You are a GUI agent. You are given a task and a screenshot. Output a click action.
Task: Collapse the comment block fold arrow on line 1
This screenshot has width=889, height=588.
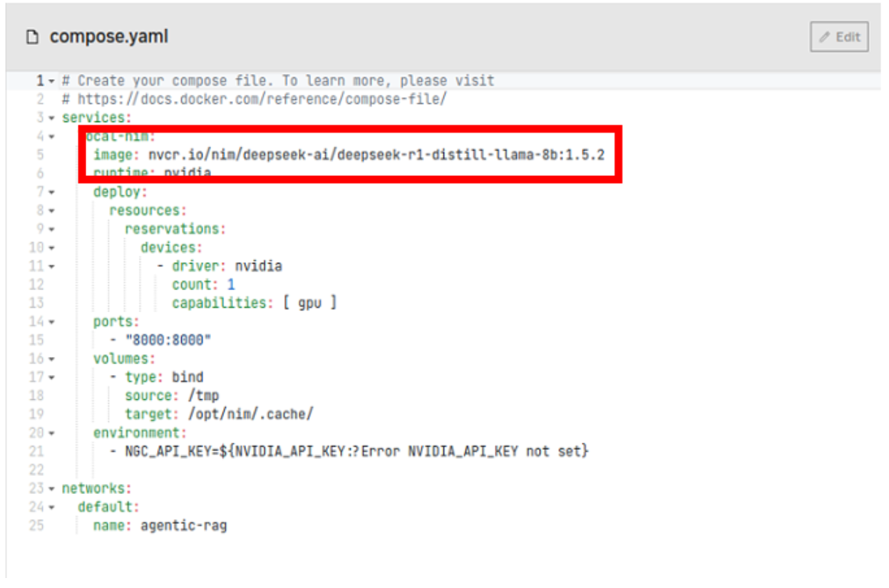coord(51,81)
